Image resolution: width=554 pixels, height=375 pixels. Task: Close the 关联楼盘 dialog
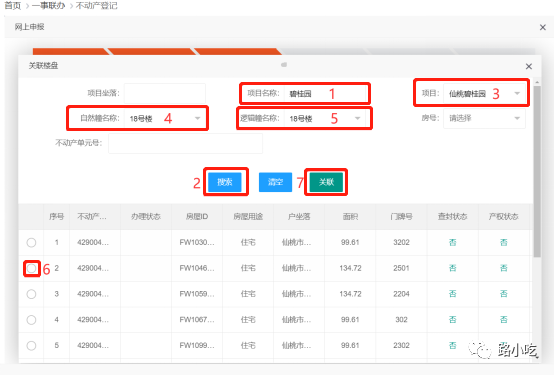pos(529,66)
